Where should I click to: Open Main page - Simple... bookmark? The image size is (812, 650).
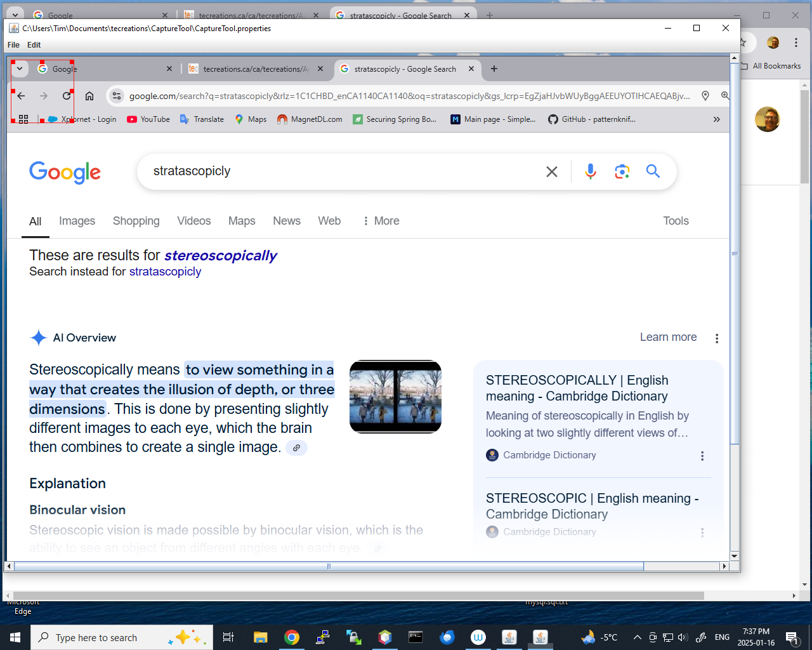[493, 119]
